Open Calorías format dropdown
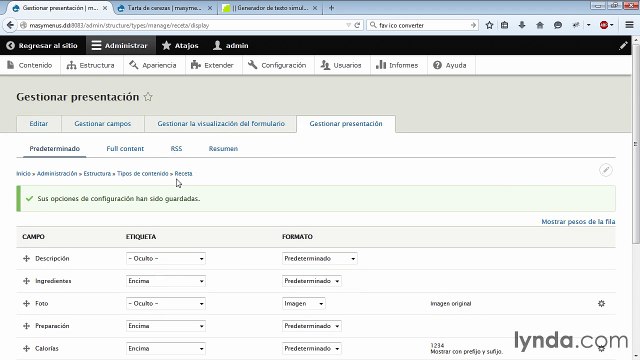 point(312,349)
